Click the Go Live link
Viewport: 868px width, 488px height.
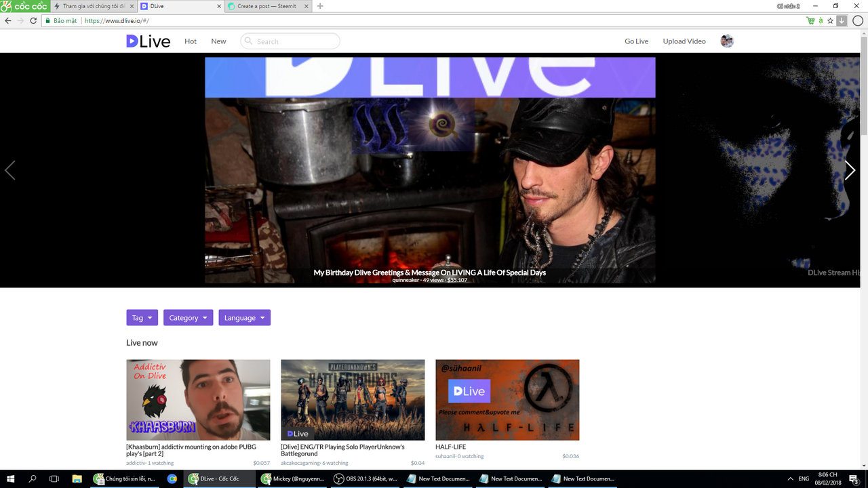tap(637, 41)
